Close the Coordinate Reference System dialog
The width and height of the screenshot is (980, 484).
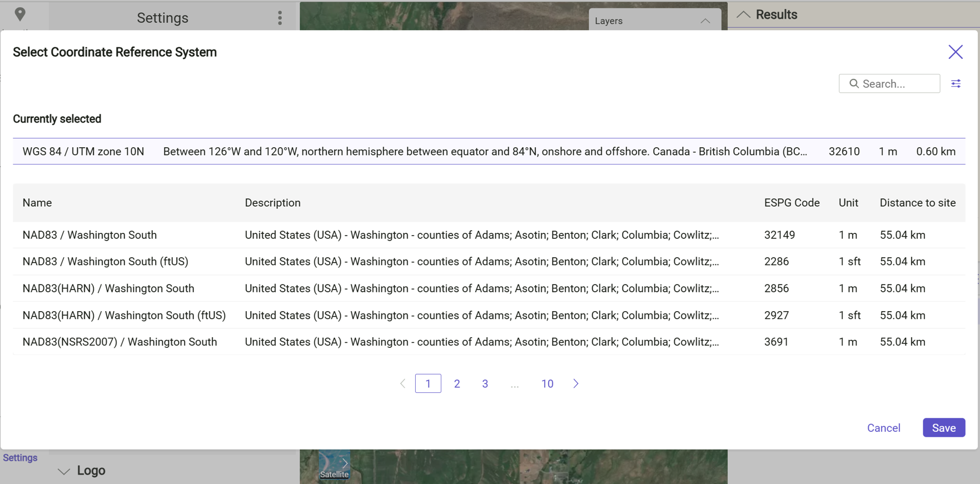(956, 52)
